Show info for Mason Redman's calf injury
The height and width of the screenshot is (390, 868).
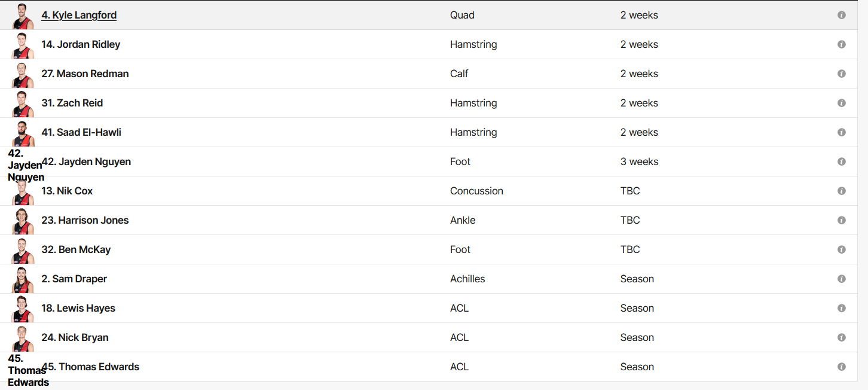[x=842, y=74]
